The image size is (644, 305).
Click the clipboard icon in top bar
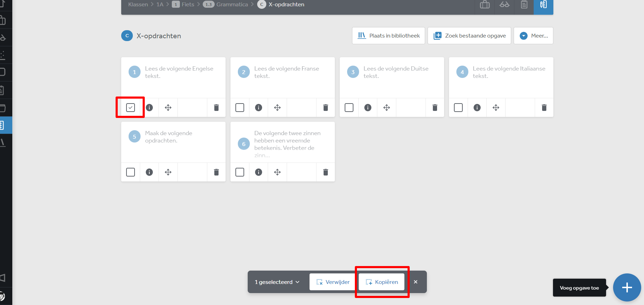524,5
